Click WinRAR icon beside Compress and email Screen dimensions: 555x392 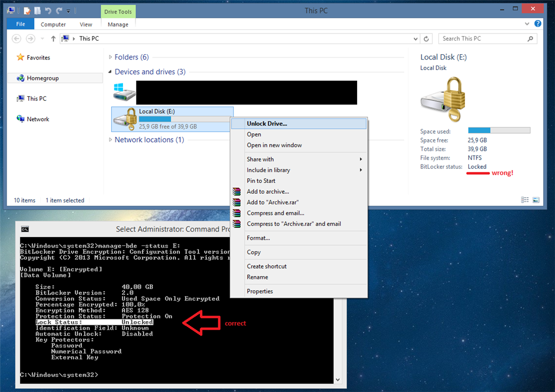[236, 213]
